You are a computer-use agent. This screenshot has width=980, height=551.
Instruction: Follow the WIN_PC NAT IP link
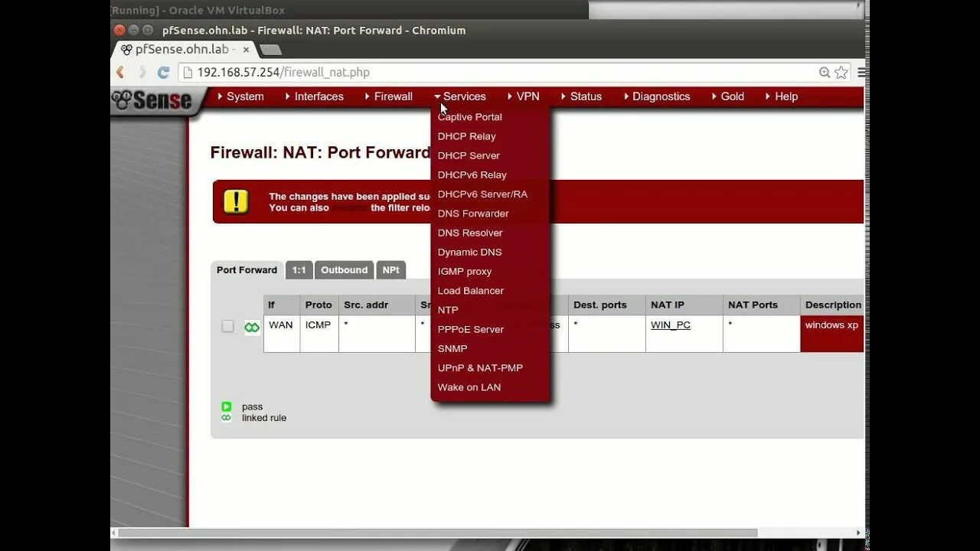point(671,325)
